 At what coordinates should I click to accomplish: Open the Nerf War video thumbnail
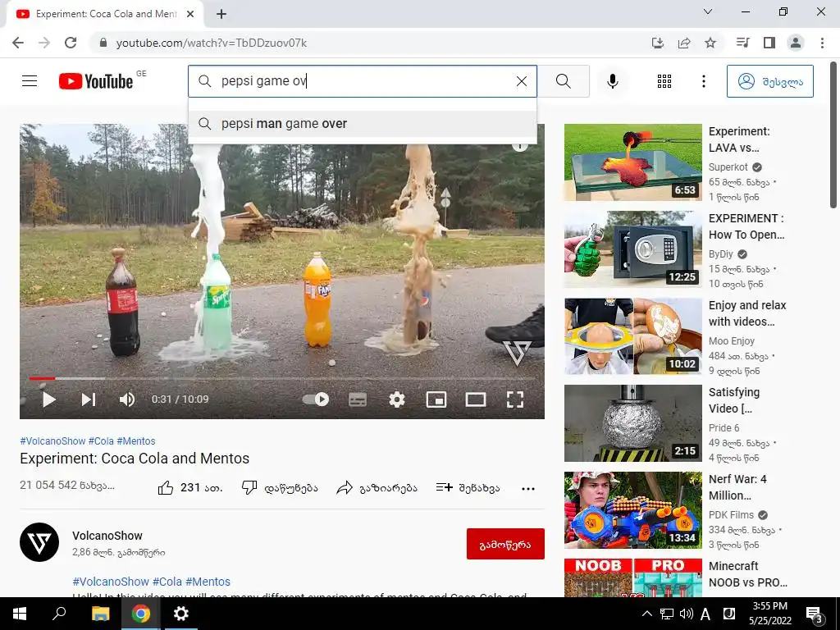632,510
